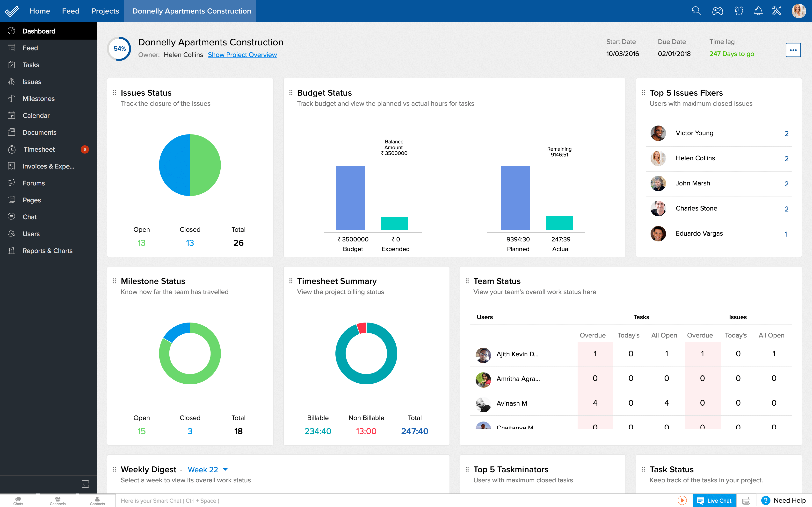Toggle the Contacts tab at bottom left
This screenshot has width=812, height=507.
pos(94,500)
